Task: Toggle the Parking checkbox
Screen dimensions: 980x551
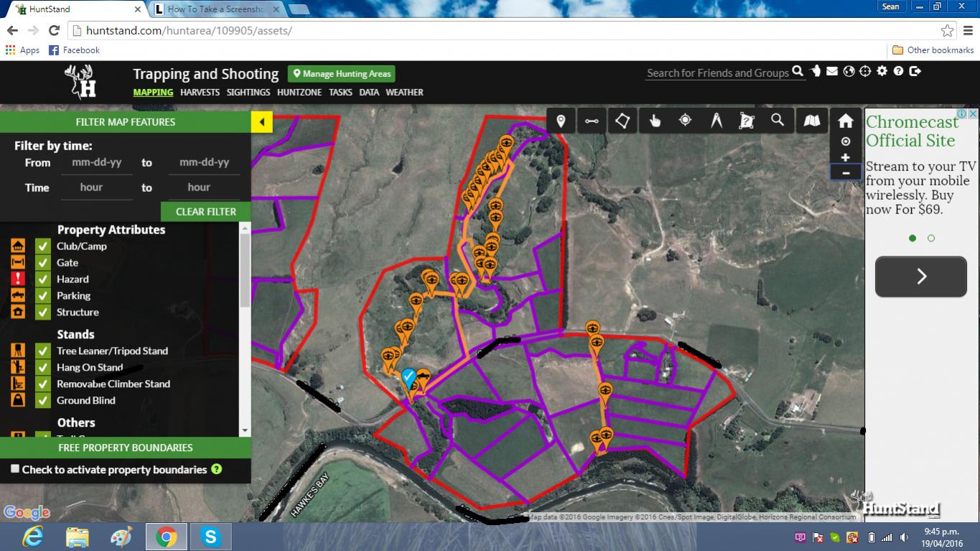Action: tap(43, 296)
